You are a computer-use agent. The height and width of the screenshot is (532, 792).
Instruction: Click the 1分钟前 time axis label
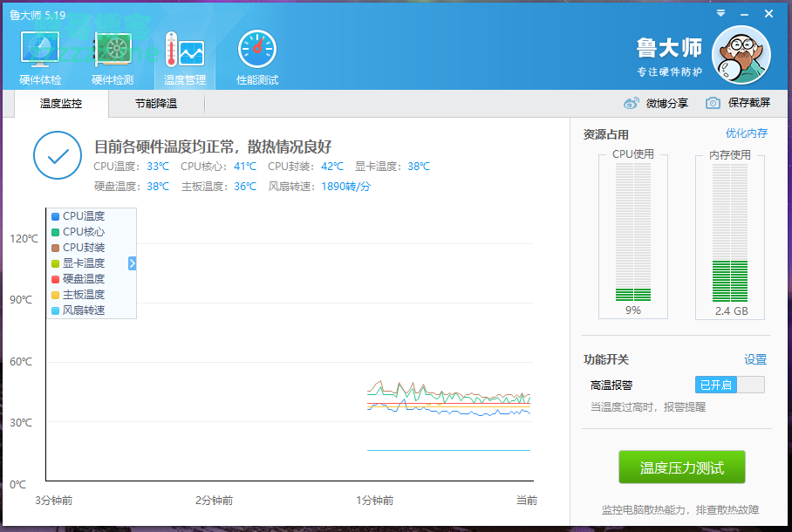coord(374,501)
